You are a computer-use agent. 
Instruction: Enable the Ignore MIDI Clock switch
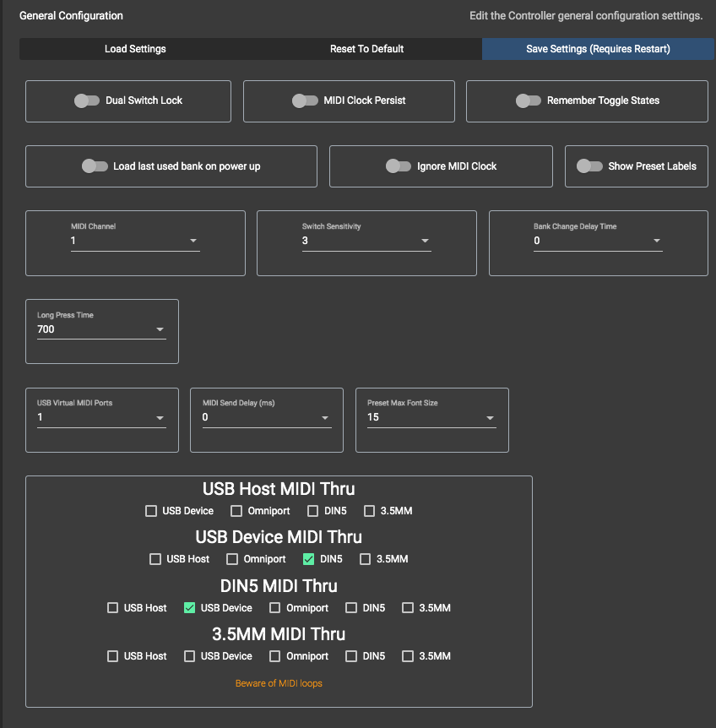coord(399,166)
